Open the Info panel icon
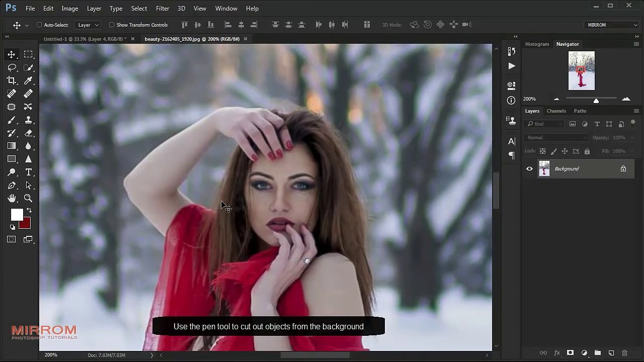The width and height of the screenshot is (644, 362). (x=512, y=100)
